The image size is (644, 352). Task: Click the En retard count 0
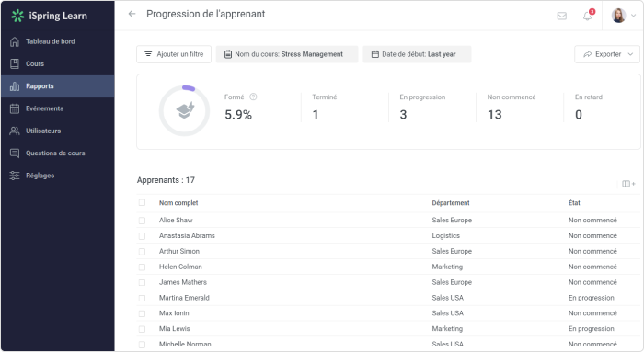click(x=579, y=115)
